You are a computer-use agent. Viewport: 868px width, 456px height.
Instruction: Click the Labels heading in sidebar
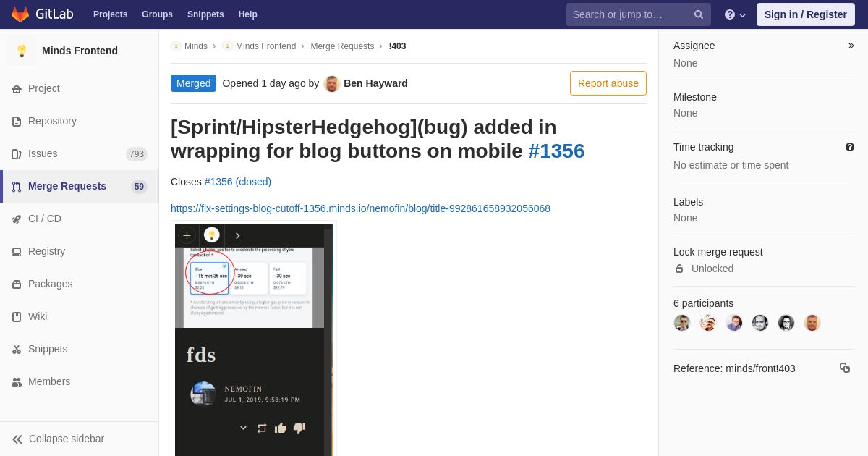[x=688, y=202]
